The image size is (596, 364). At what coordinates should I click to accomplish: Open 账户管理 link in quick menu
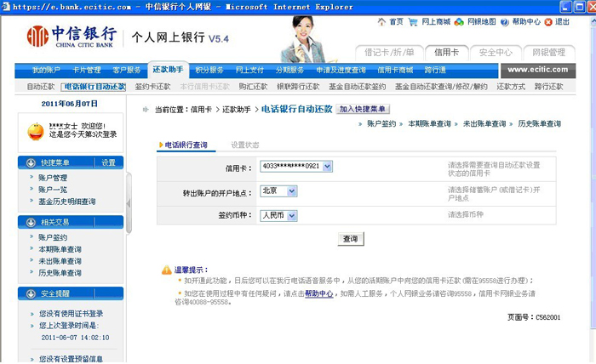tap(53, 178)
